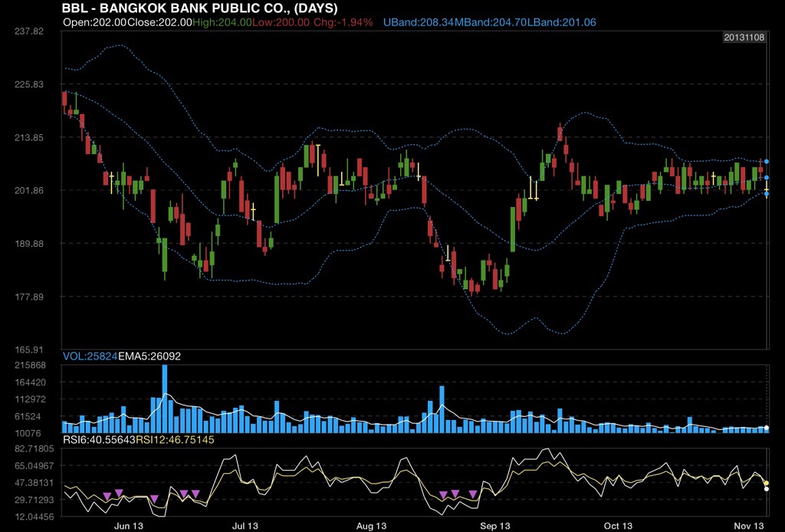Click the green High:204.00 value
The width and height of the screenshot is (785, 532).
222,22
